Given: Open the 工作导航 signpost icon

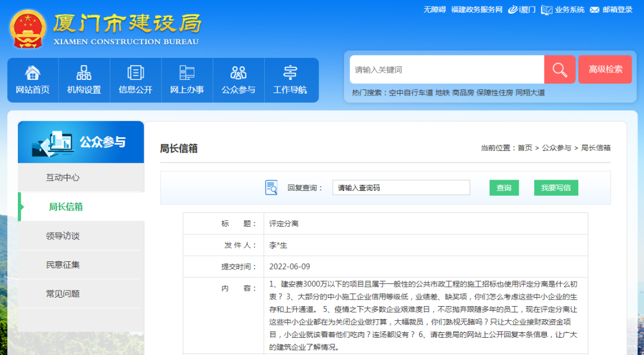Looking at the screenshot, I should coord(290,73).
